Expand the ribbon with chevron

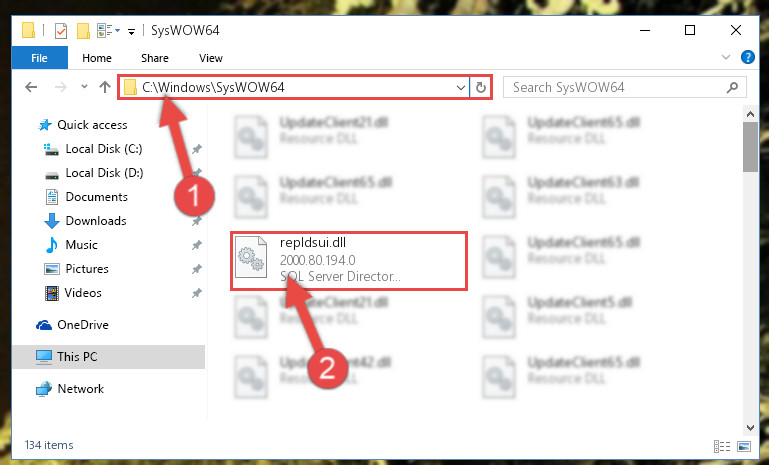(x=726, y=57)
